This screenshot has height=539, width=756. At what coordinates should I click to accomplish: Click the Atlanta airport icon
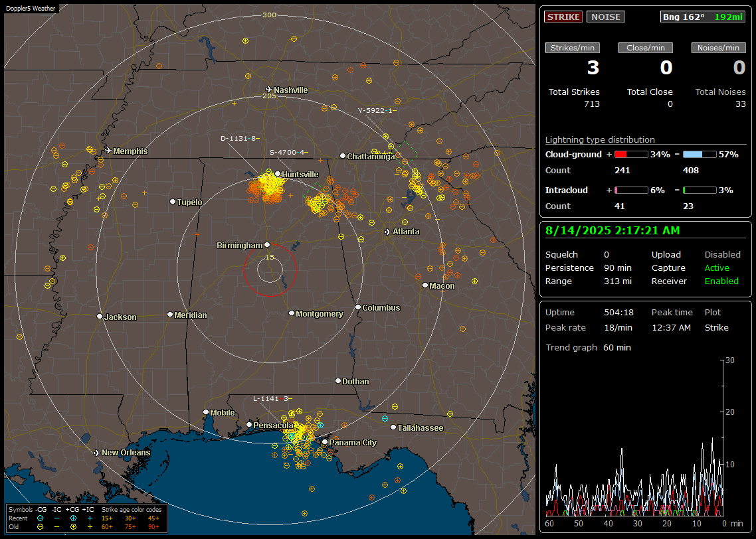pos(388,232)
